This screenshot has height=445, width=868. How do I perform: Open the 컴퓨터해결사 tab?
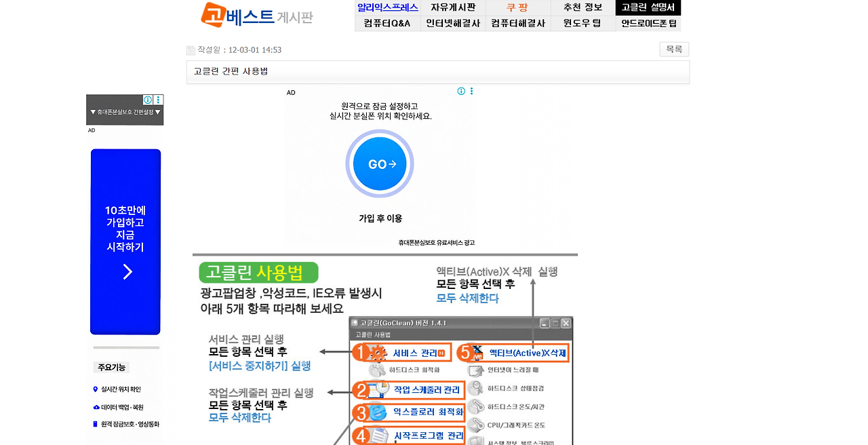tap(517, 23)
